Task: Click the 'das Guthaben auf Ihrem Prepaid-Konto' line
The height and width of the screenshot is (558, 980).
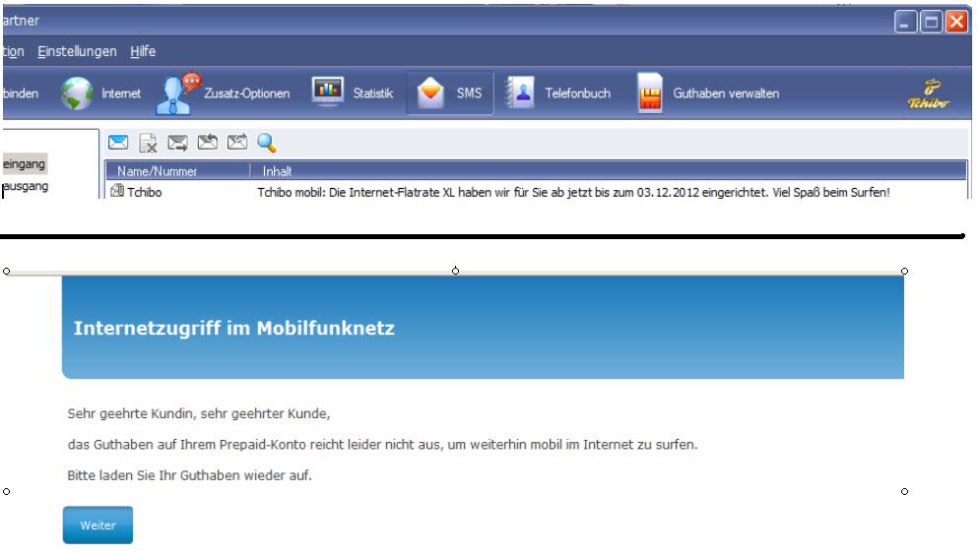Action: click(382, 445)
